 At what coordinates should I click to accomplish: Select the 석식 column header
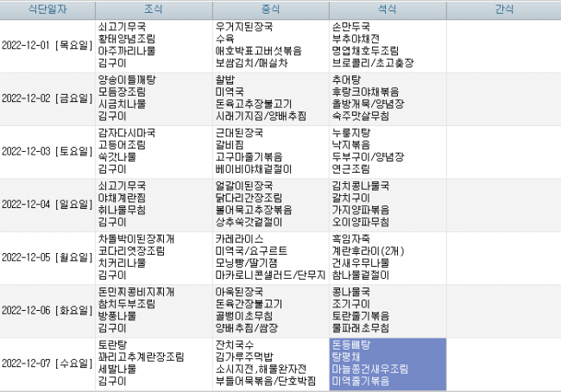pyautogui.click(x=387, y=9)
